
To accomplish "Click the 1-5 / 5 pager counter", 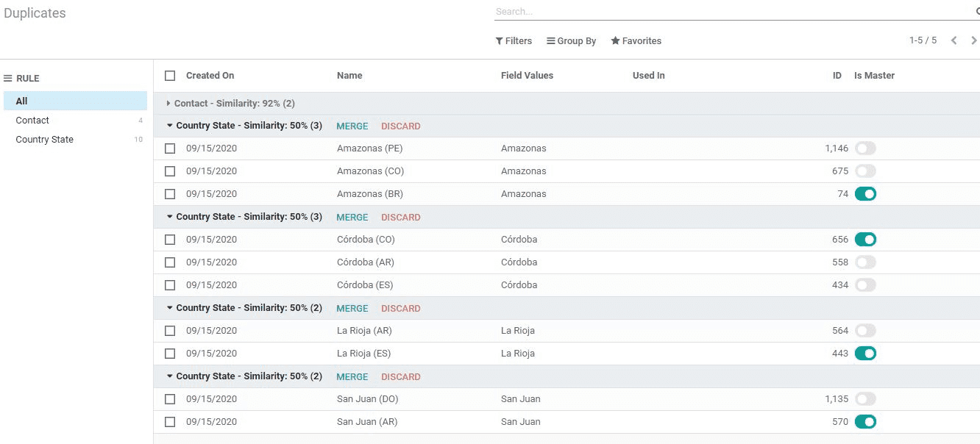I will (x=923, y=40).
